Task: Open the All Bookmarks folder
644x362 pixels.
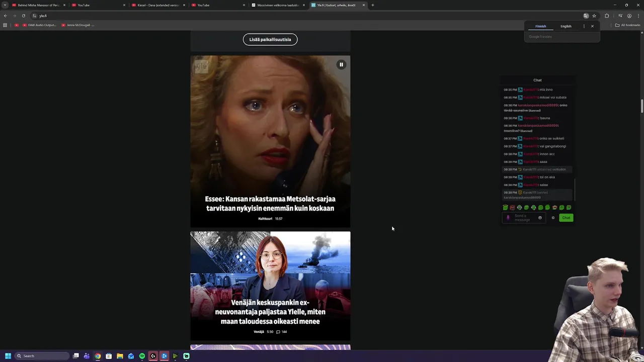Action: click(x=628, y=25)
